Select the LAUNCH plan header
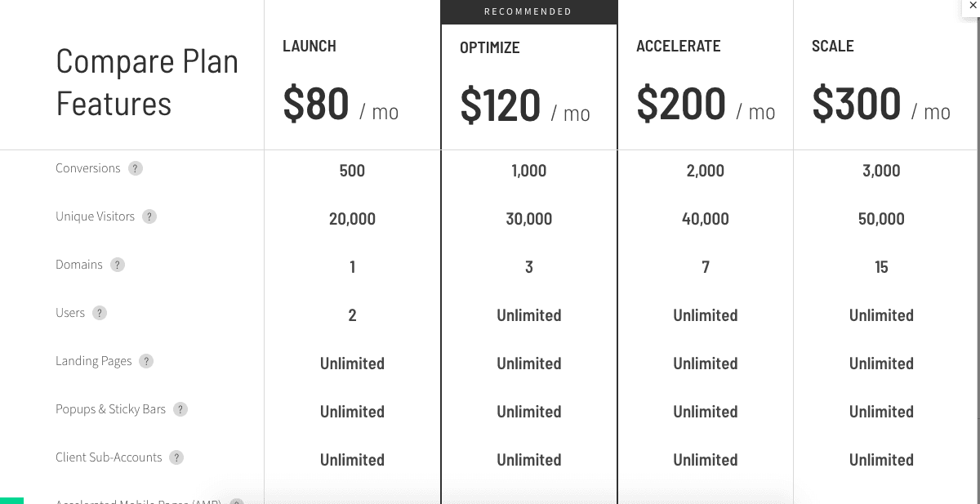The width and height of the screenshot is (980, 504). (309, 46)
